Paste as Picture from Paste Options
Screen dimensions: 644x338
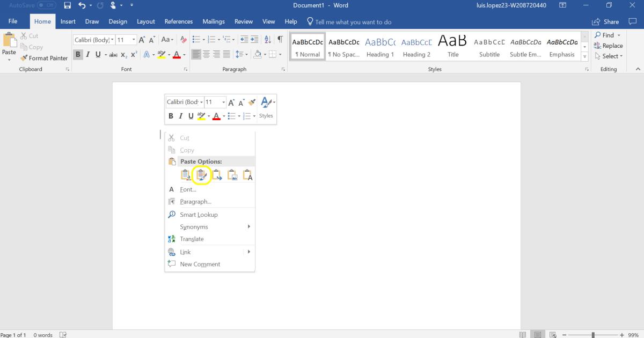tap(233, 174)
